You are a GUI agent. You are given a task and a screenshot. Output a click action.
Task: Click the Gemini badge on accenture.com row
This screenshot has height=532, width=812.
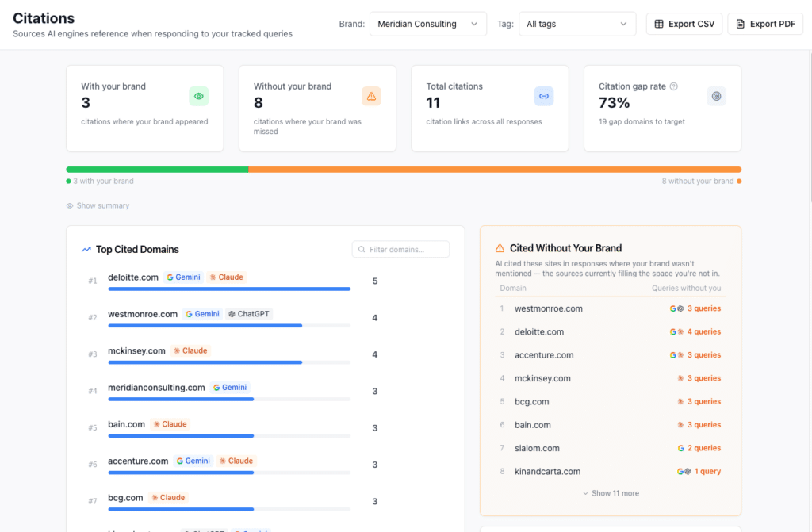(x=193, y=461)
